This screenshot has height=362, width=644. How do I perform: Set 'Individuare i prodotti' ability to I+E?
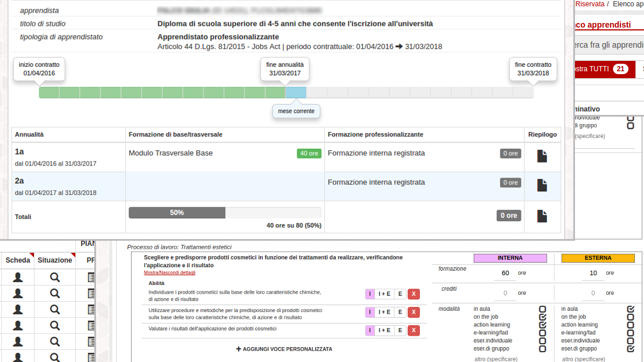384,294
